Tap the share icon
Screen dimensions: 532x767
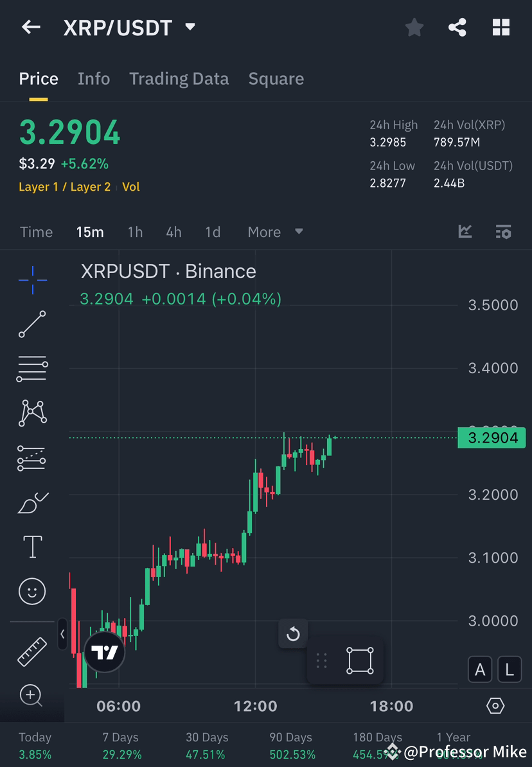point(457,27)
